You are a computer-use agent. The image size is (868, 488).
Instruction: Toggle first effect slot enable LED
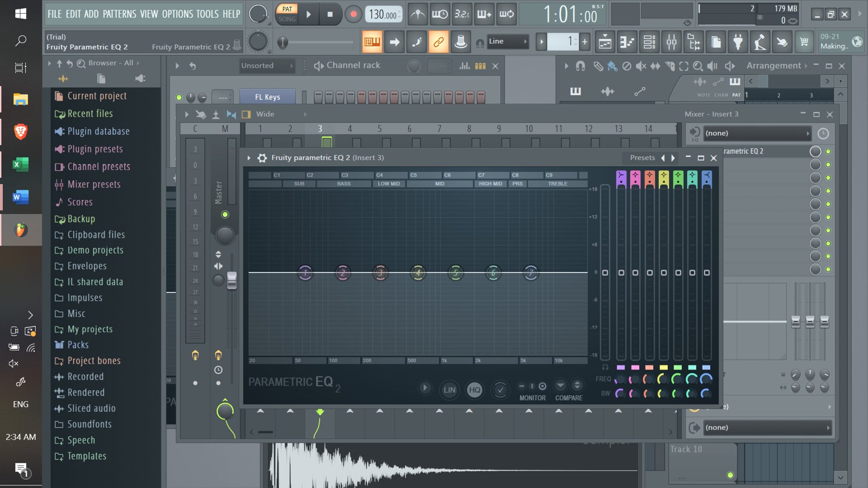(828, 151)
